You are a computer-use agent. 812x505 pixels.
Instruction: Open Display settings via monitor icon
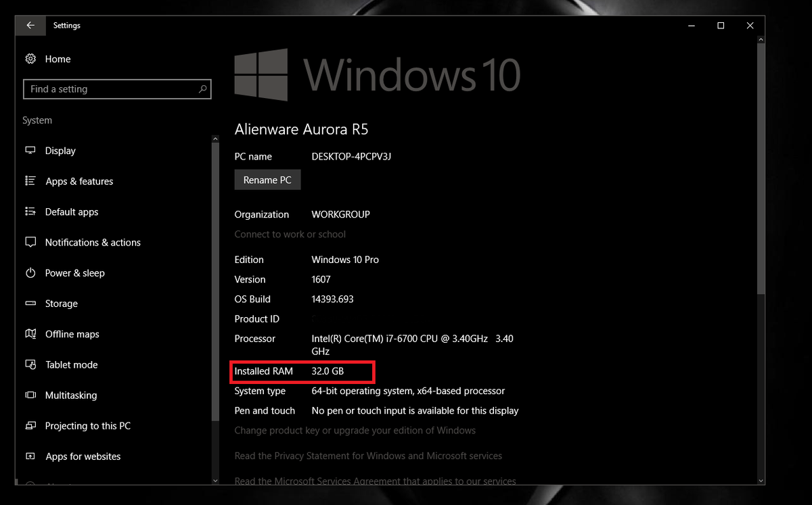coord(30,151)
